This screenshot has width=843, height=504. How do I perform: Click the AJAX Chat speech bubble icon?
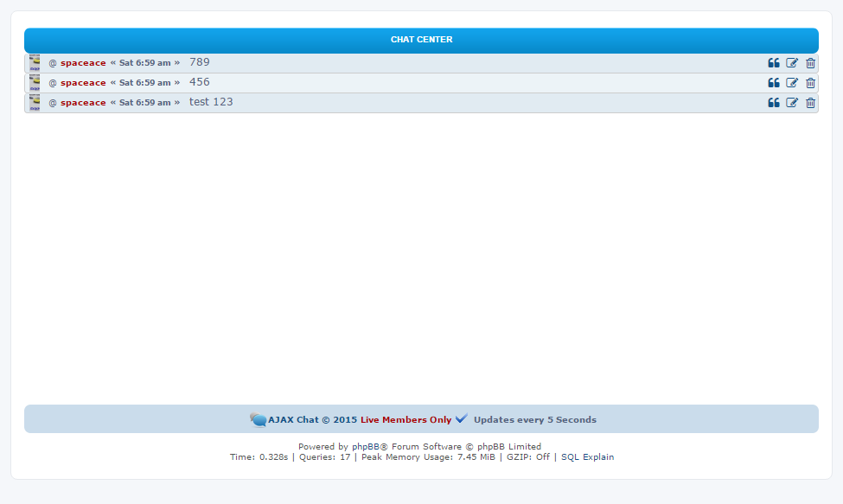click(258, 419)
